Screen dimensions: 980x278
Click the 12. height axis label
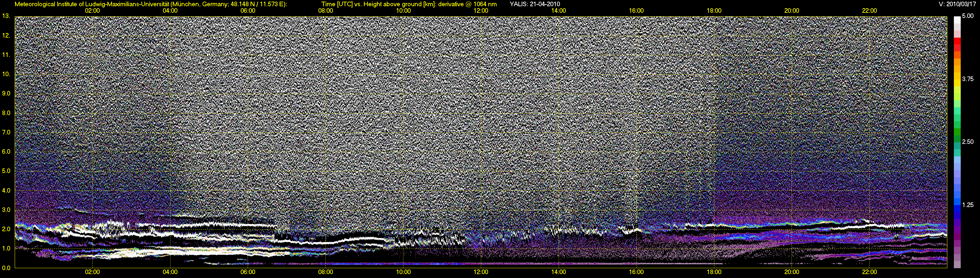coord(6,35)
